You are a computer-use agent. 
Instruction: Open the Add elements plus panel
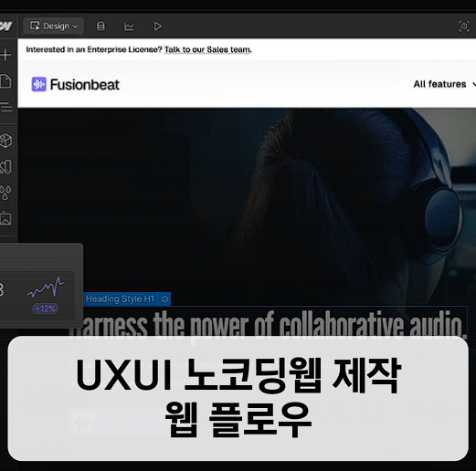5,55
